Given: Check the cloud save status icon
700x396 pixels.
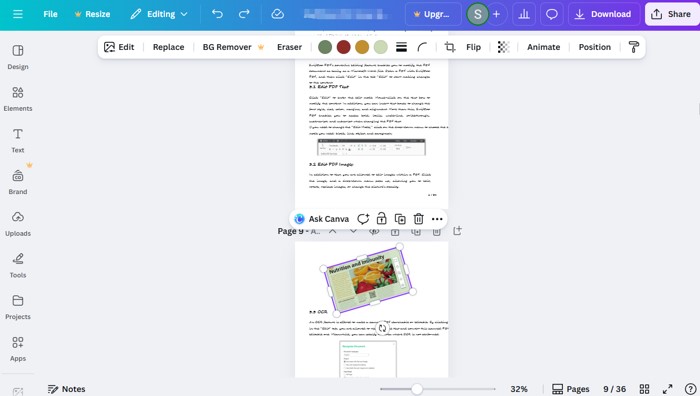Looking at the screenshot, I should (x=277, y=14).
